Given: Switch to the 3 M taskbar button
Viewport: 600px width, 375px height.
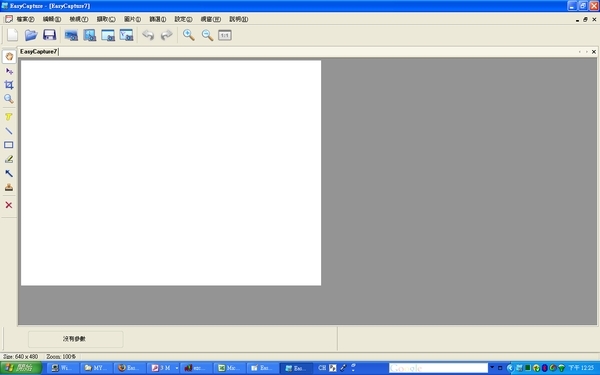Looking at the screenshot, I should (163, 368).
